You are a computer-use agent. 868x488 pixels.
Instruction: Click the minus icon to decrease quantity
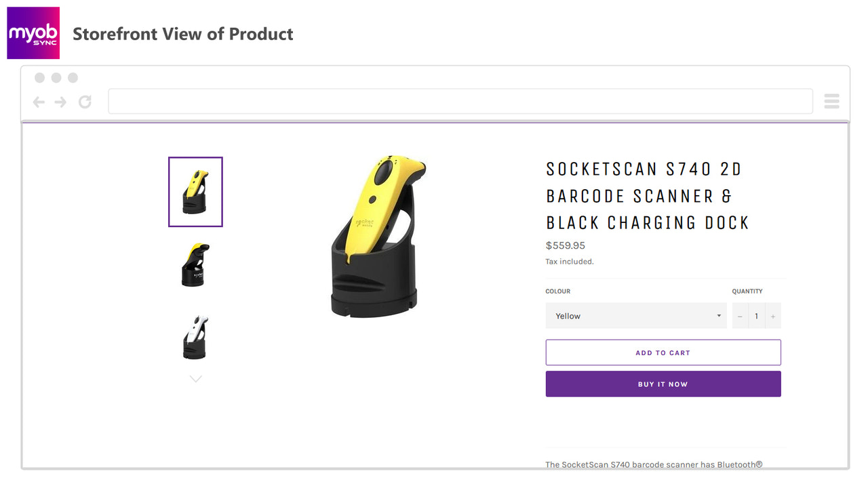739,316
